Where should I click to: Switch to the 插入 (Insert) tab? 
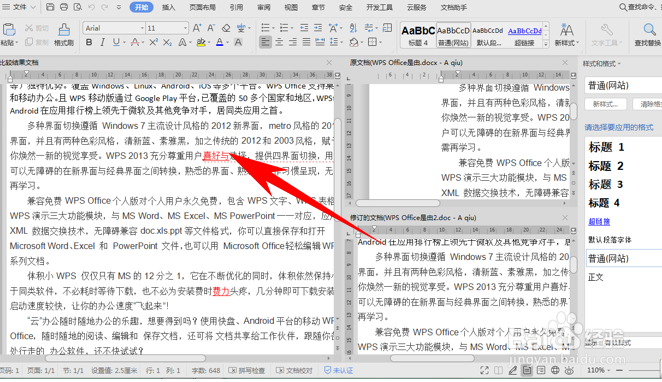pyautogui.click(x=168, y=7)
